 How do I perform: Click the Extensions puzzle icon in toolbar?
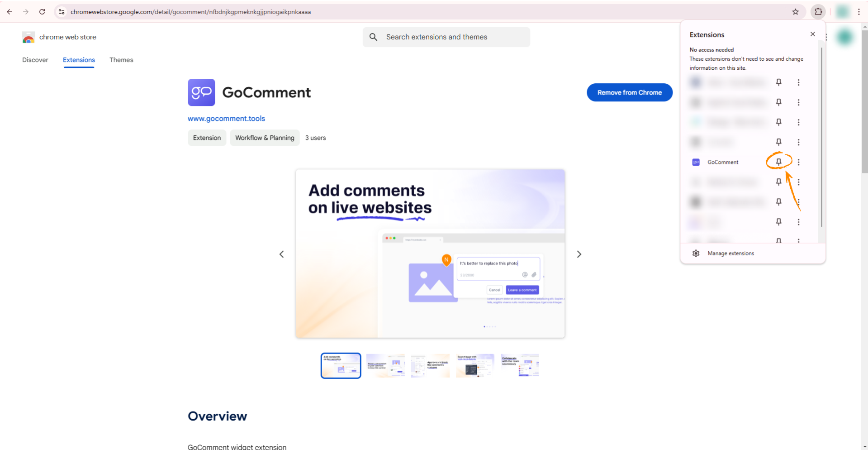pos(818,12)
